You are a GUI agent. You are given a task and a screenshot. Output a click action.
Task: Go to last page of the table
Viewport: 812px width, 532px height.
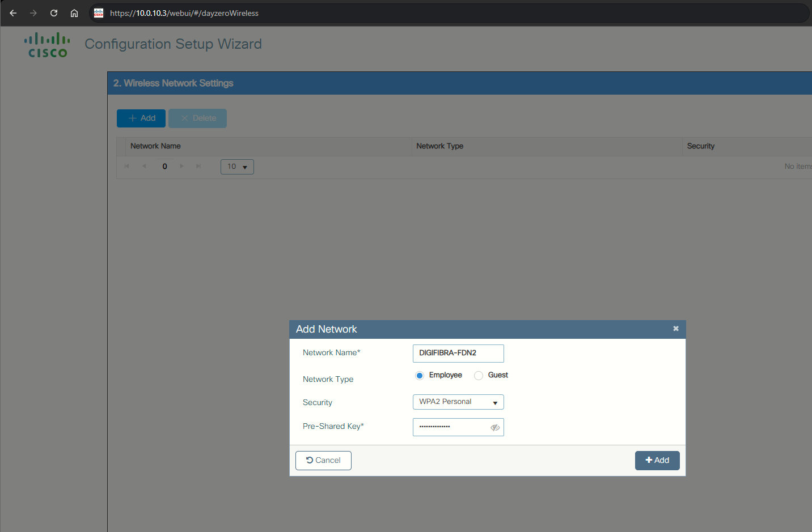[198, 166]
